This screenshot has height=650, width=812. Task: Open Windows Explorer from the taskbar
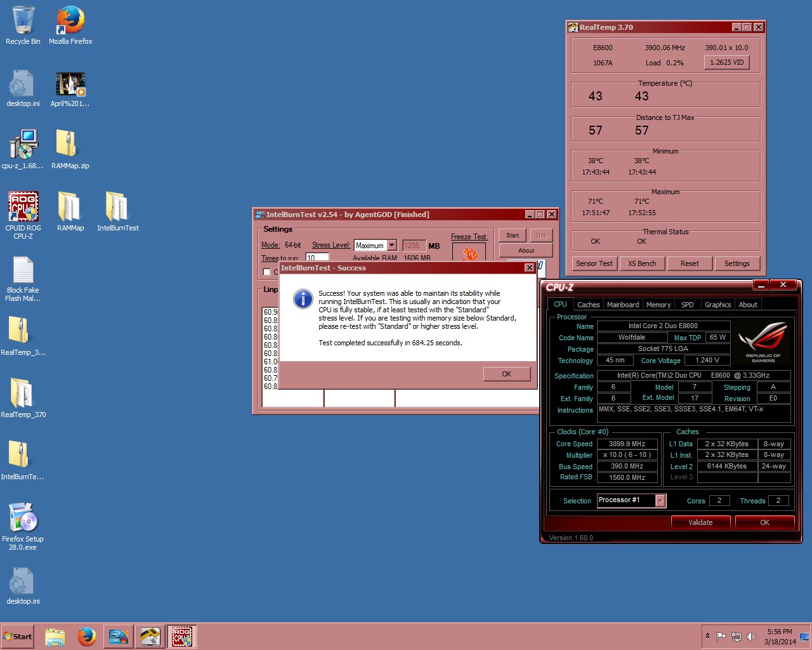[x=55, y=637]
